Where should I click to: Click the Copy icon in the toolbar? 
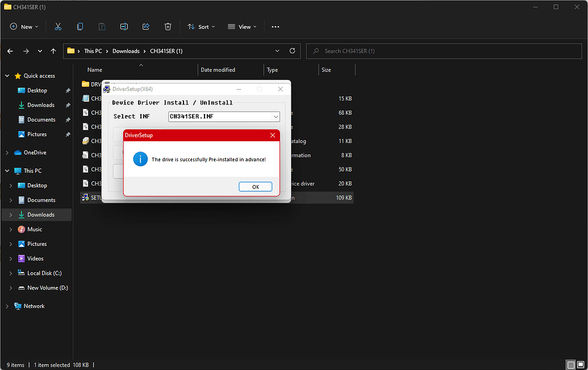80,27
